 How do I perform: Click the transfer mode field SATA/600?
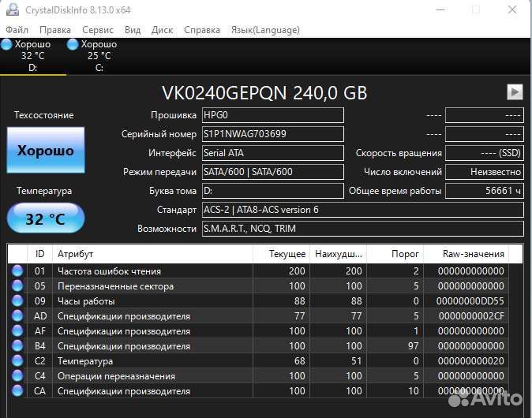[x=273, y=172]
